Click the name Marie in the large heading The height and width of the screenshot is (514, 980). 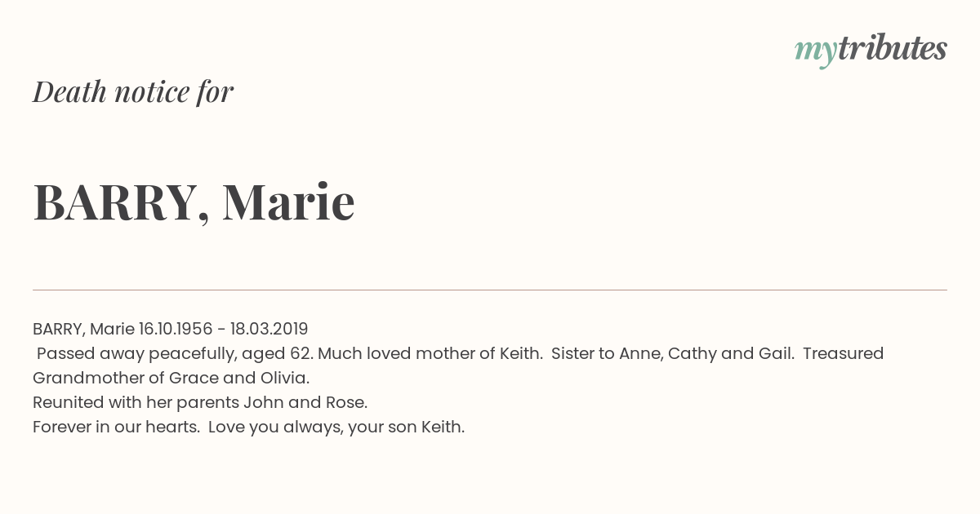point(288,202)
